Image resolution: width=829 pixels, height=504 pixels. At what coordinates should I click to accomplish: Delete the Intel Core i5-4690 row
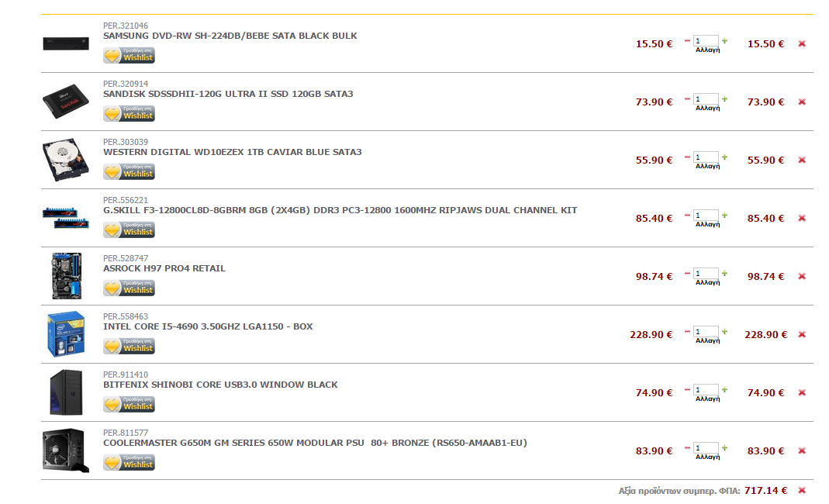coord(802,335)
